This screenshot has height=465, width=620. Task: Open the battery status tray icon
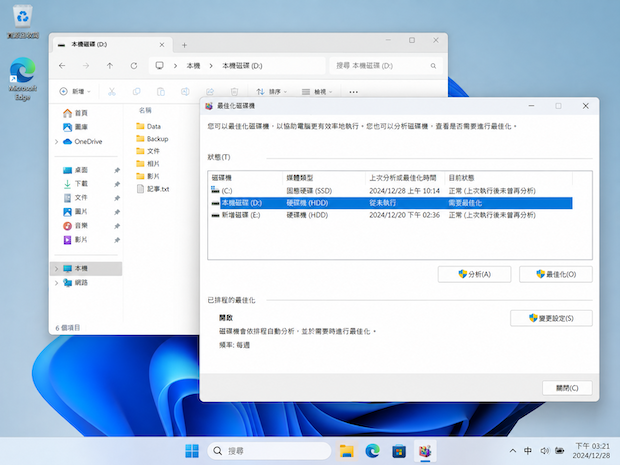(560, 451)
